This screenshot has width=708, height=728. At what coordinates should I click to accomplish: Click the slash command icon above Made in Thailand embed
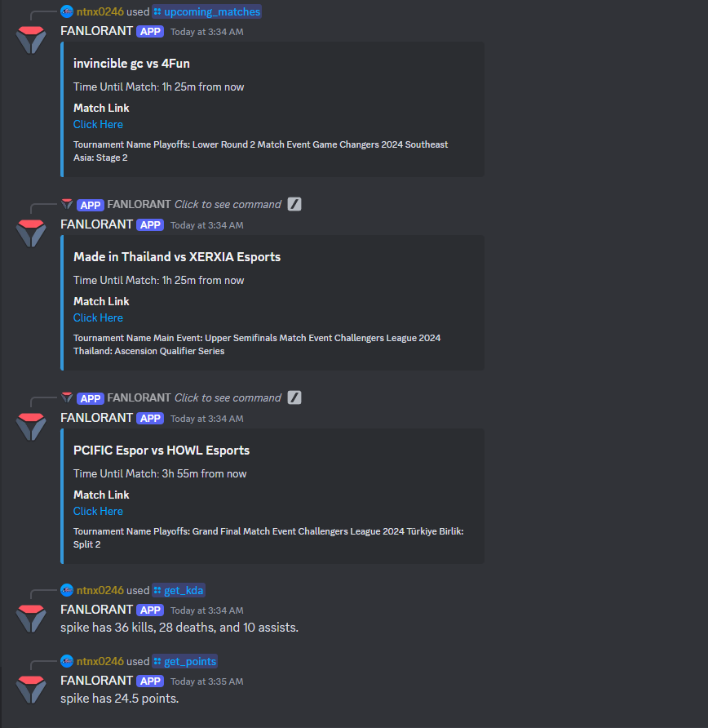point(294,204)
